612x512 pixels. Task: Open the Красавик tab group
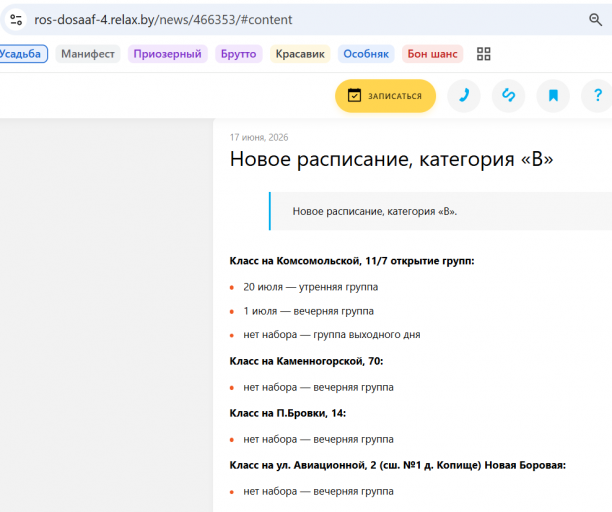click(300, 54)
